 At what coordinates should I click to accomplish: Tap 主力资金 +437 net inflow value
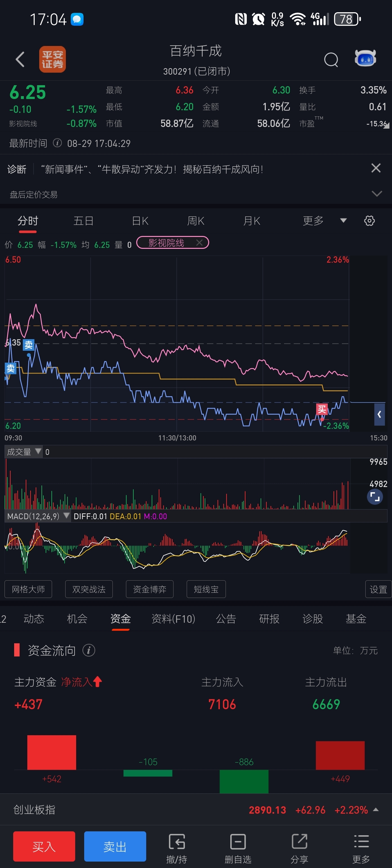pyautogui.click(x=28, y=705)
